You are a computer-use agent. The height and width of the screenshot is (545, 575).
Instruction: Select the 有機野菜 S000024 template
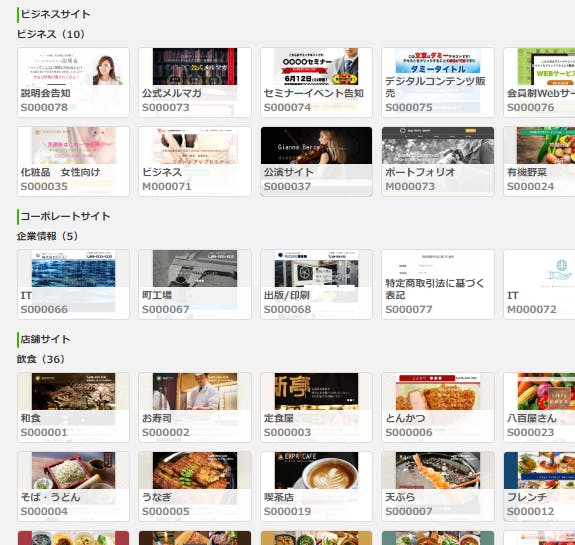pos(539,161)
